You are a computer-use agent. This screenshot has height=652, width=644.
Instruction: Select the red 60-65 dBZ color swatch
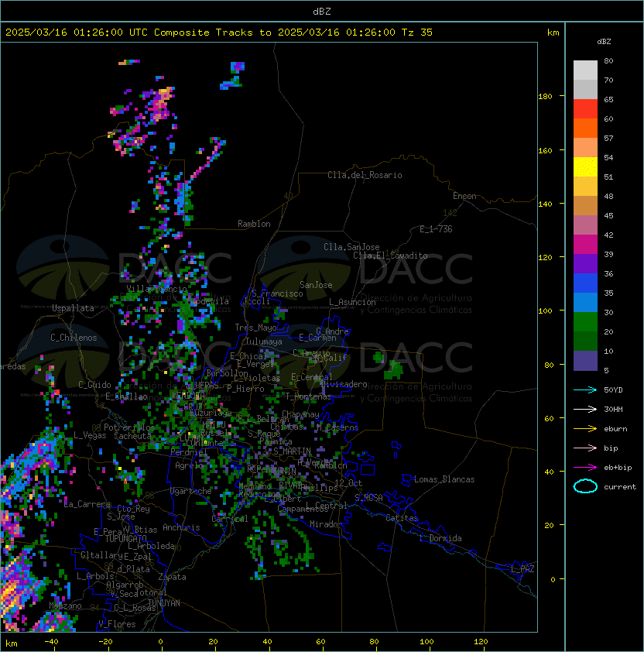coord(585,109)
